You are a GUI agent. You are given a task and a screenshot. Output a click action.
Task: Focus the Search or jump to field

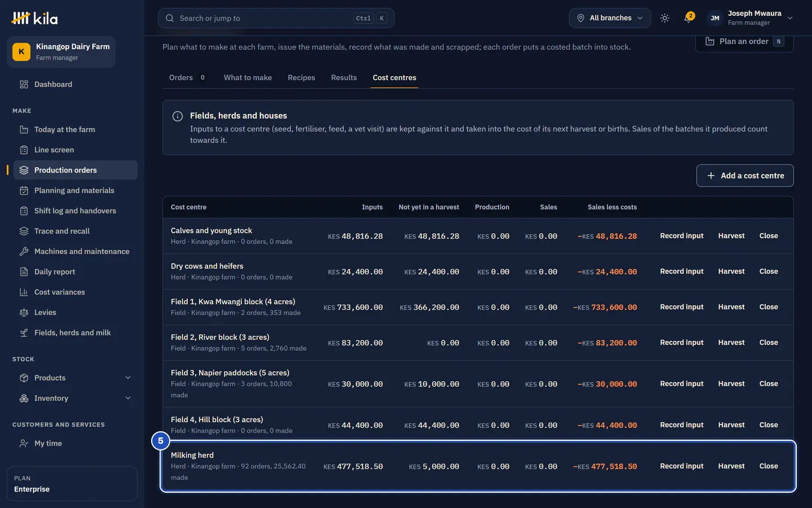pyautogui.click(x=276, y=18)
